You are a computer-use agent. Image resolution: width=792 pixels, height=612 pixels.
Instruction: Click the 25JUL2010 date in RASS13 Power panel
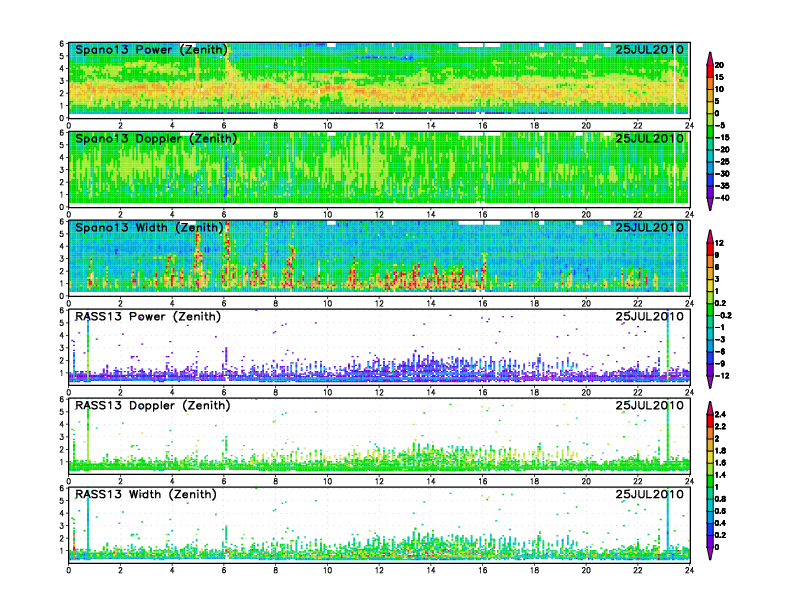point(650,316)
